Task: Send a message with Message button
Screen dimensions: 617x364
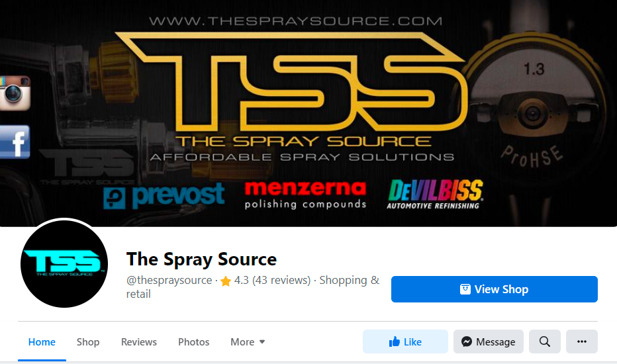Action: [x=489, y=341]
